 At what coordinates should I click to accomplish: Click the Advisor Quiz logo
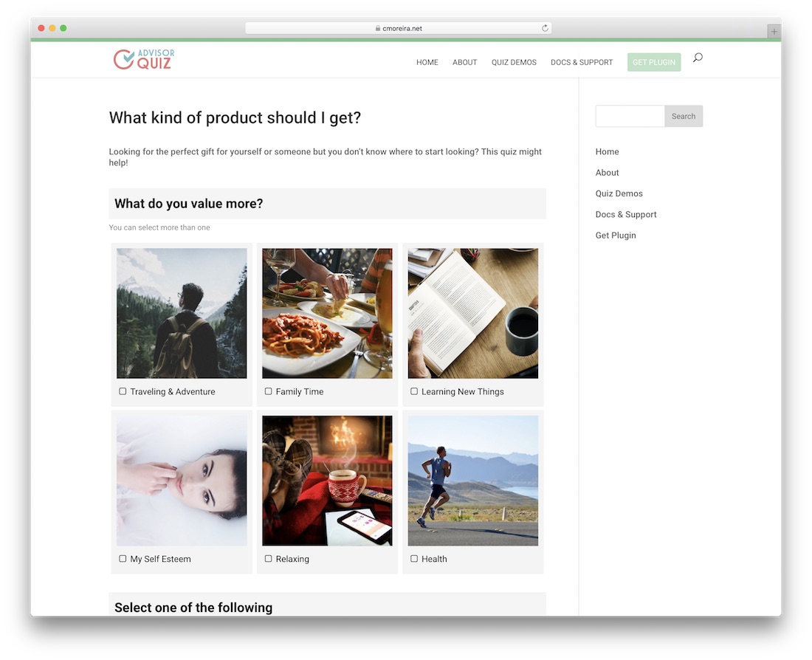point(144,59)
